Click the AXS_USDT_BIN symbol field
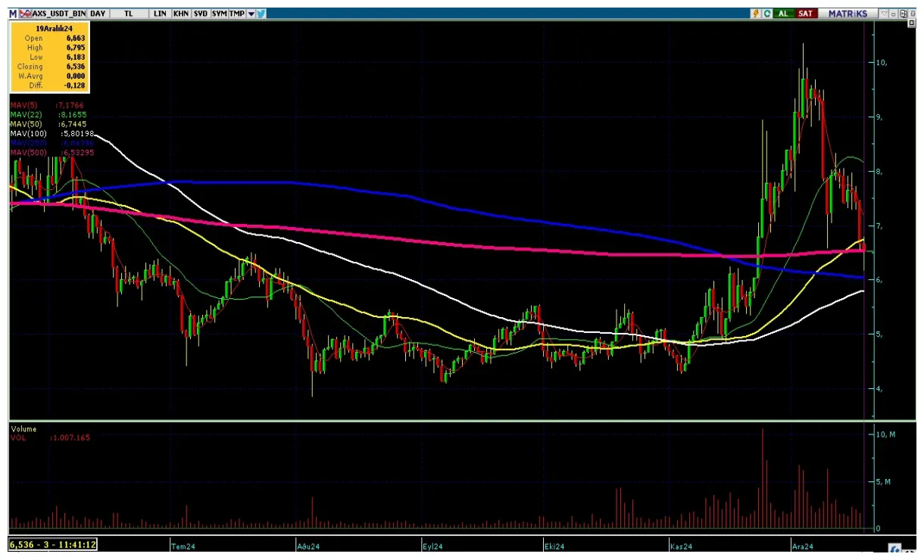This screenshot has height=560, width=924. [59, 14]
